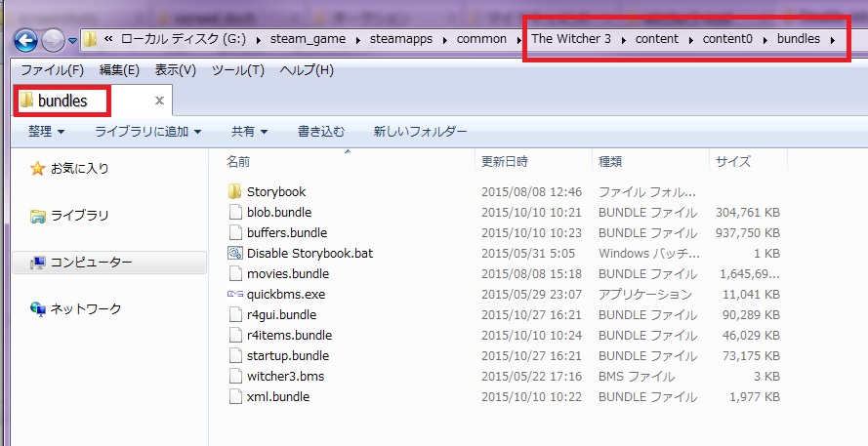Click movies.bundle file icon

tap(235, 274)
